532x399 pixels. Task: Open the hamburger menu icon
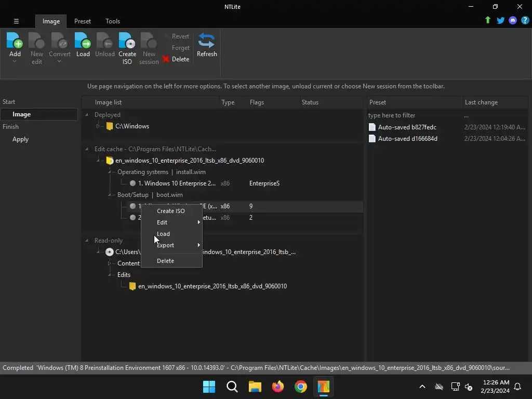(16, 21)
